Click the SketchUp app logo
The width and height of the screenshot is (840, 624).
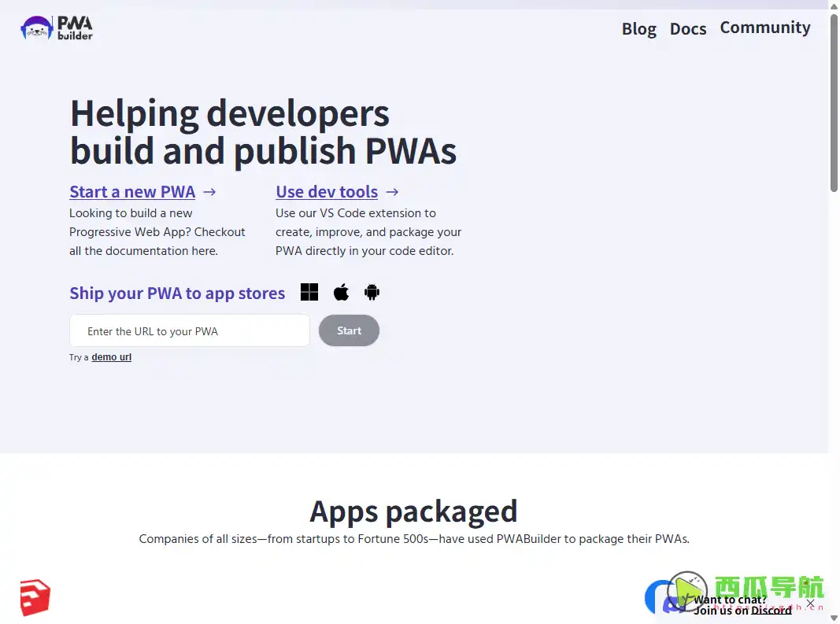point(35,598)
